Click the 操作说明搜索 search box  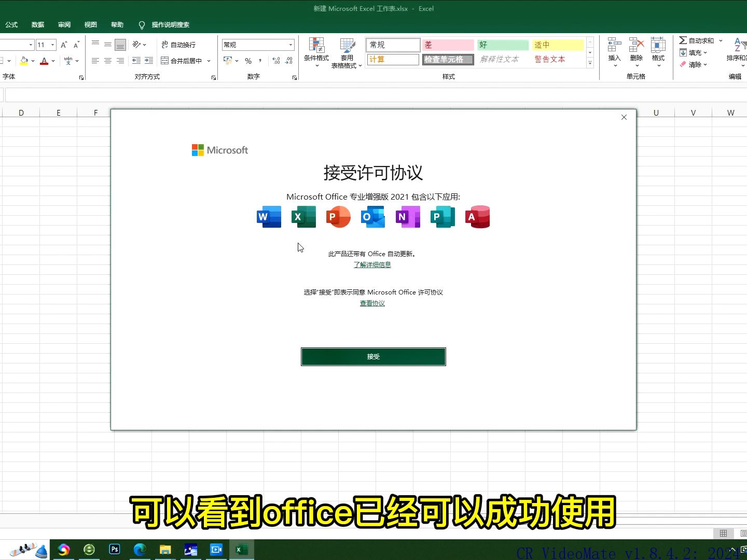[164, 24]
